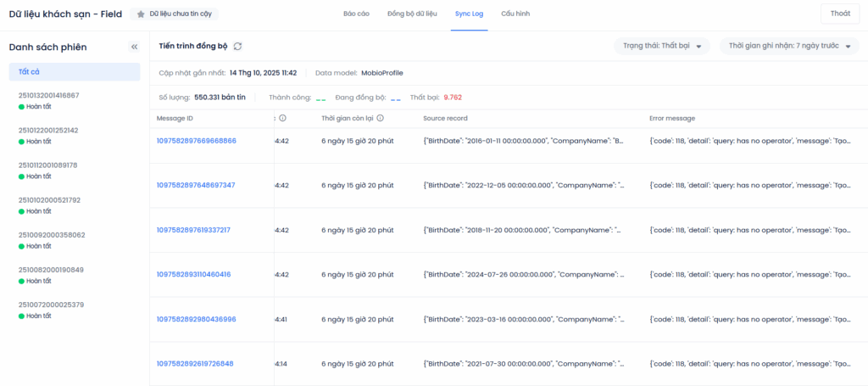Open the Thời gian ghi nhận time filter

[788, 47]
